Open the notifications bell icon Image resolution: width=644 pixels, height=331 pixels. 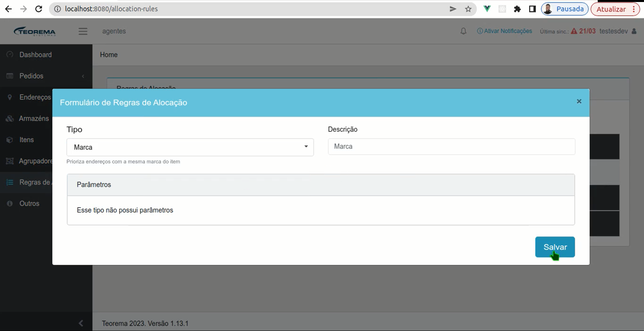click(x=463, y=31)
